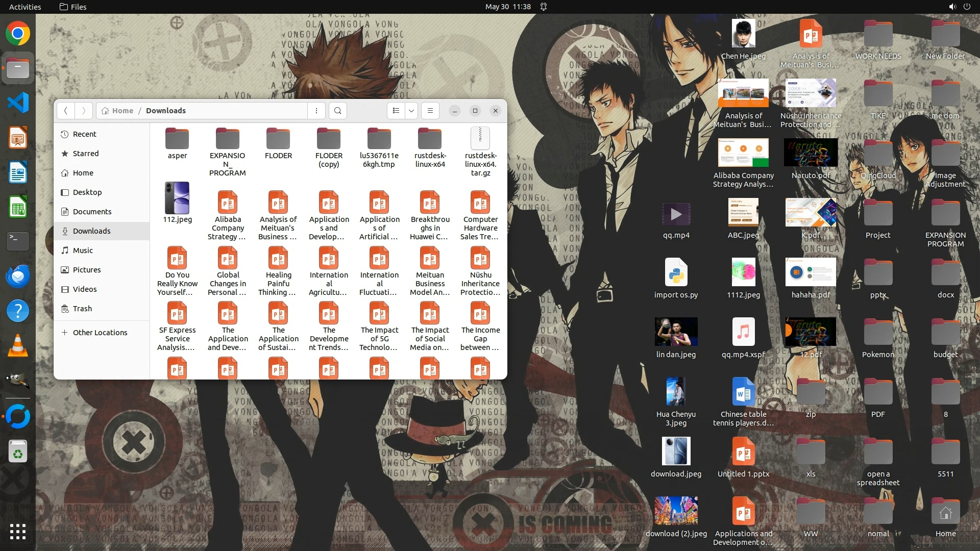Open Google Chrome from the dock

pyautogui.click(x=18, y=34)
